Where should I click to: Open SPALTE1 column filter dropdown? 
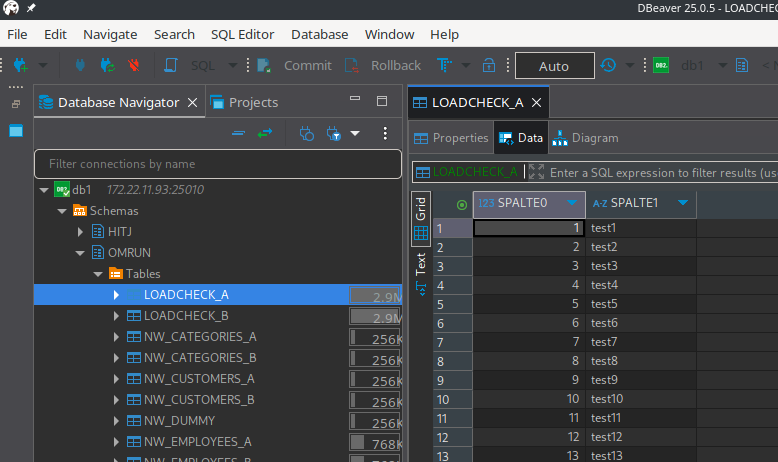pyautogui.click(x=683, y=202)
